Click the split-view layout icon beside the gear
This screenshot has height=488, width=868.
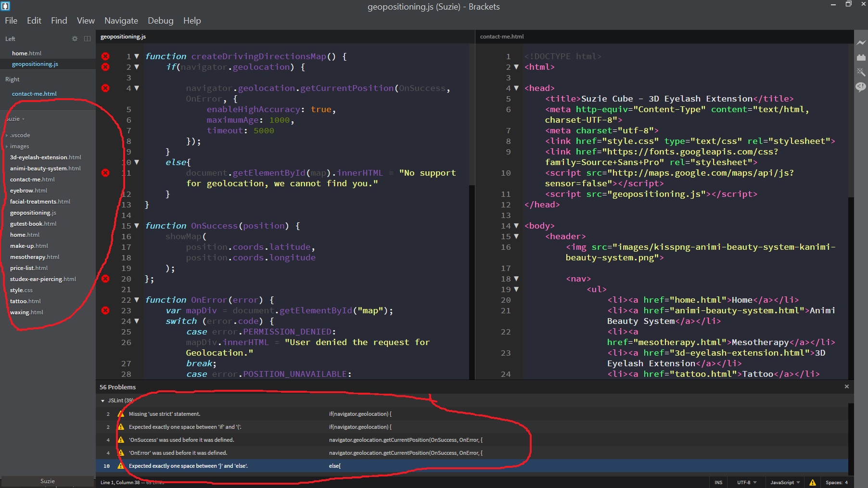87,39
